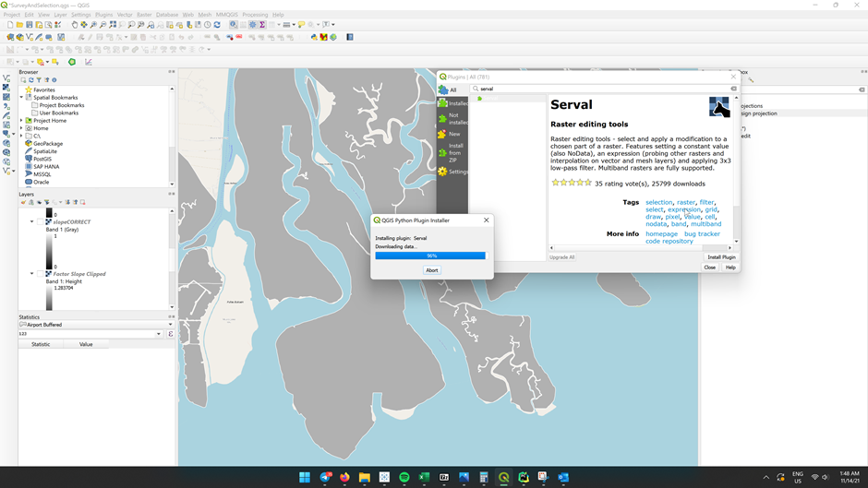
Task: Click the Open Project folder icon
Action: click(x=19, y=25)
